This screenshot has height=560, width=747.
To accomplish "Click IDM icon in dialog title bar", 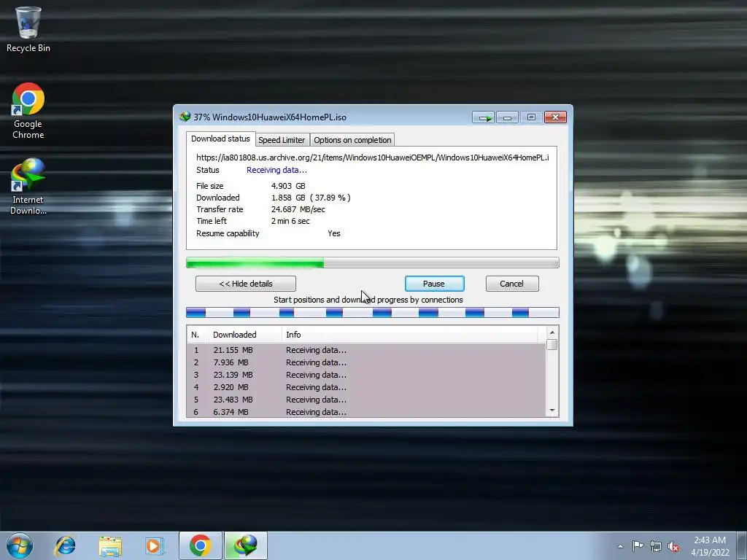I will click(x=185, y=117).
